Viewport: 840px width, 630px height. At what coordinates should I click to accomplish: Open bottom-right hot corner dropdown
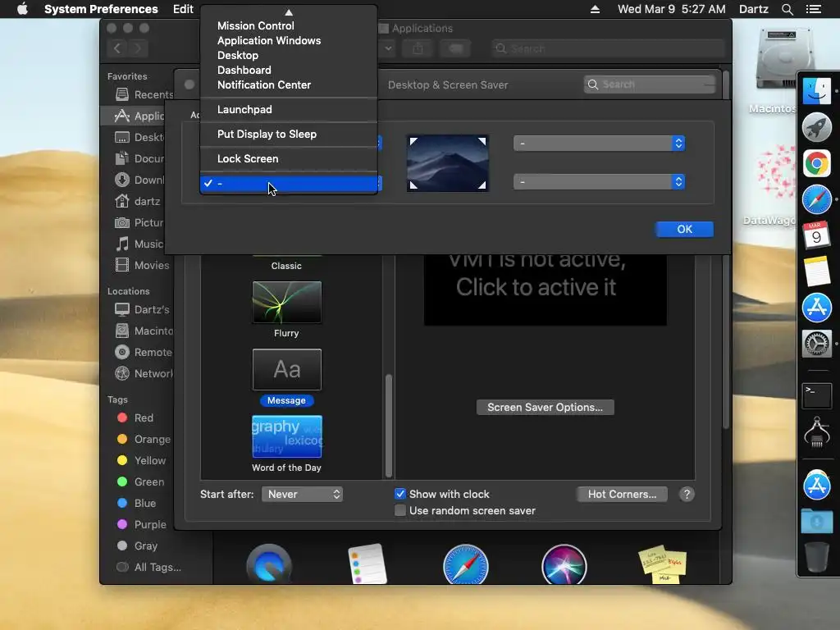tap(599, 181)
